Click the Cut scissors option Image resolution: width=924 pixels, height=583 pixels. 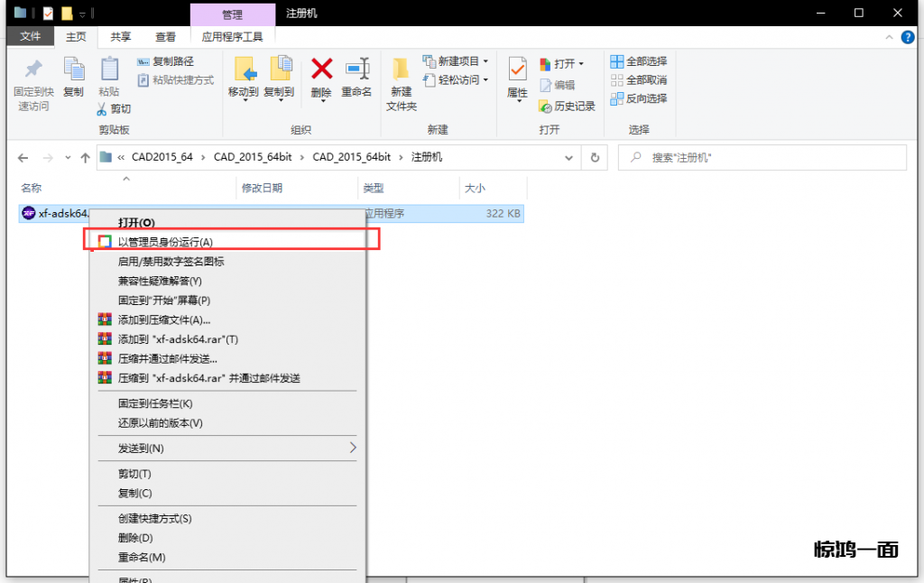(115, 108)
